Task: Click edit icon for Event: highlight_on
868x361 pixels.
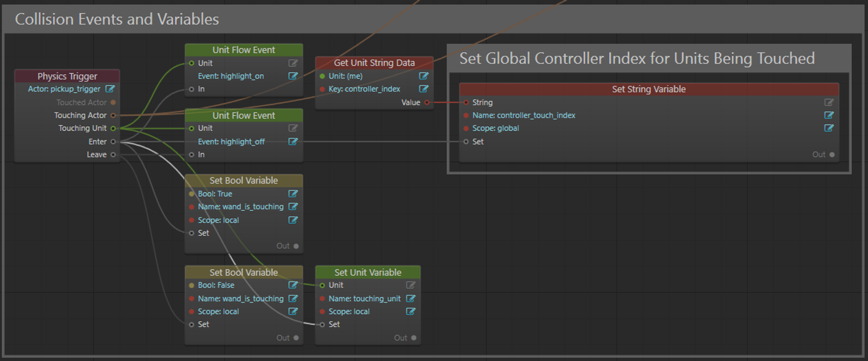Action: pyautogui.click(x=293, y=76)
